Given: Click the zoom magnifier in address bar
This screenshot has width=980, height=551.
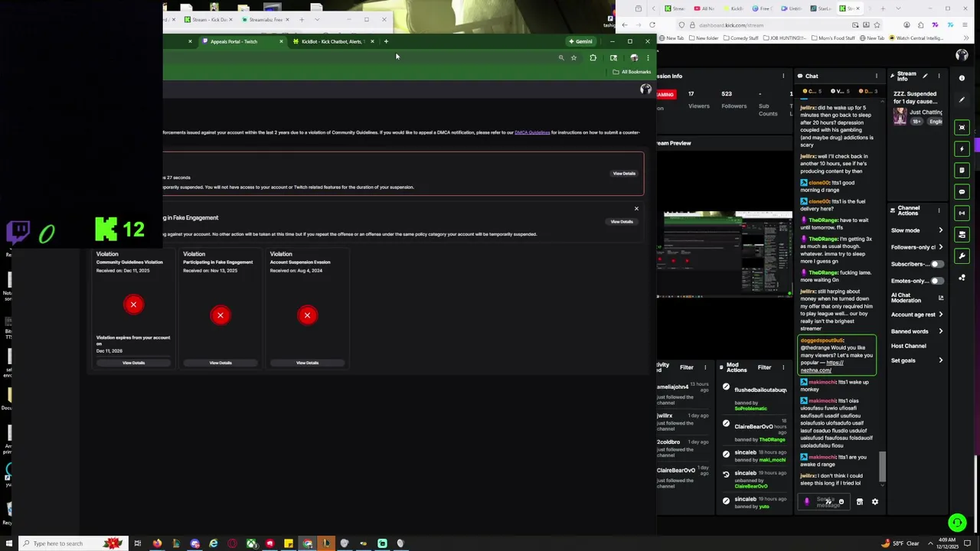Looking at the screenshot, I should click(x=561, y=57).
